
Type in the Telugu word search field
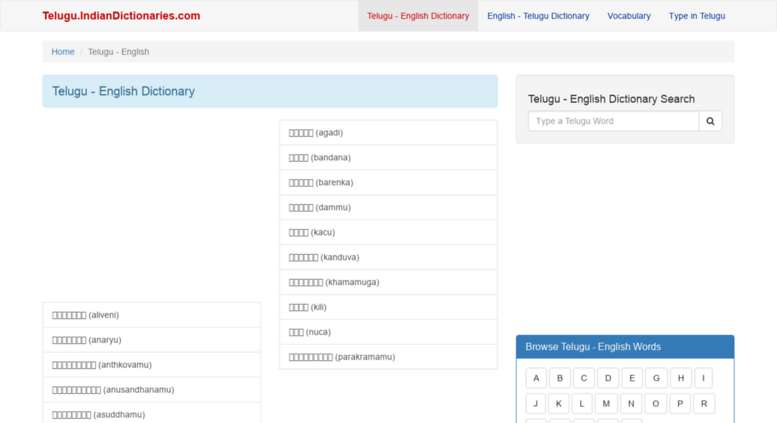pyautogui.click(x=613, y=121)
